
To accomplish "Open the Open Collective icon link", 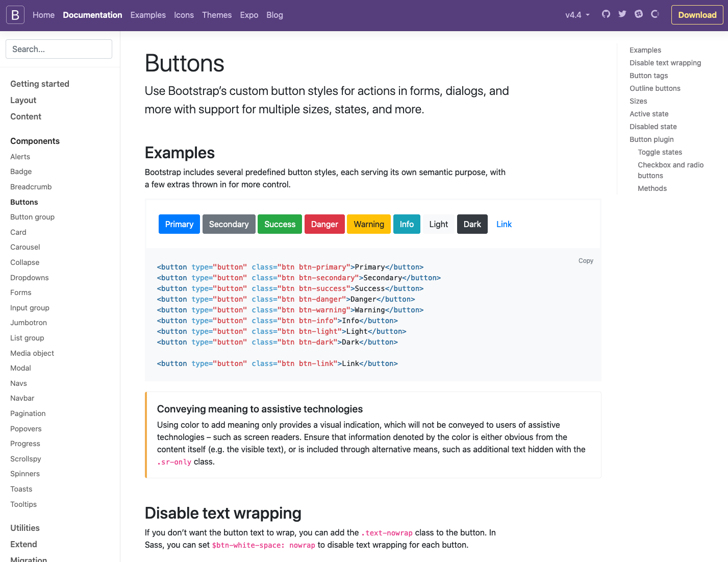I will tap(655, 14).
